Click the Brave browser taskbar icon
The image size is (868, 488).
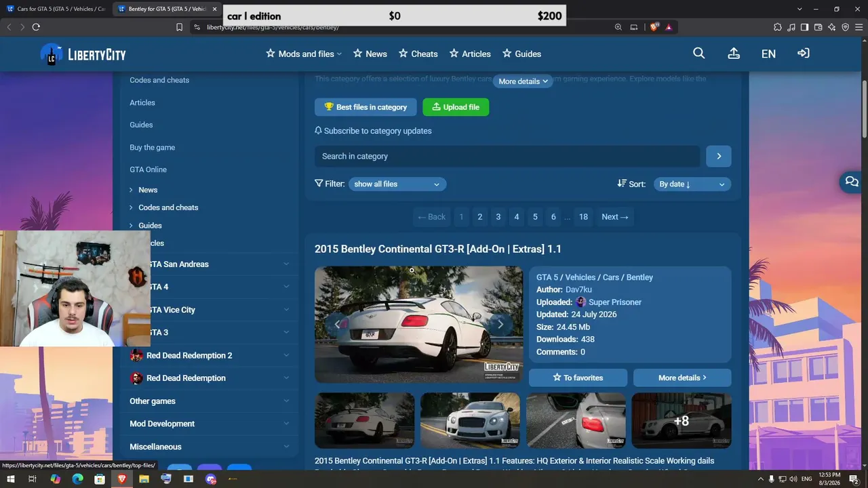click(x=122, y=479)
